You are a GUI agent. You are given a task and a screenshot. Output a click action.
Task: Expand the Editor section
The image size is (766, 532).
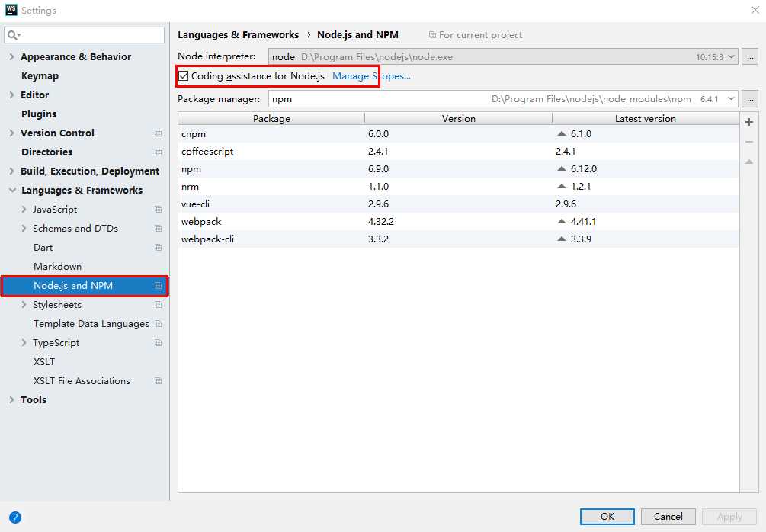pyautogui.click(x=11, y=95)
